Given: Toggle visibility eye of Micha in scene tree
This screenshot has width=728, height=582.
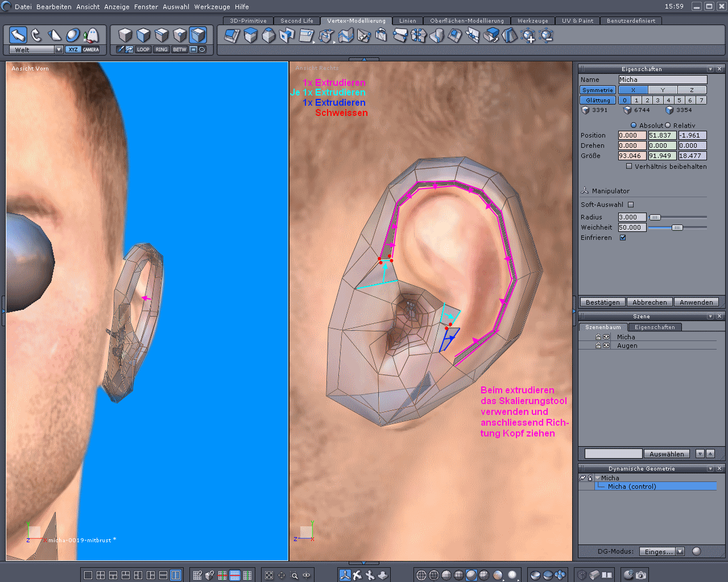Looking at the screenshot, I should 606,337.
